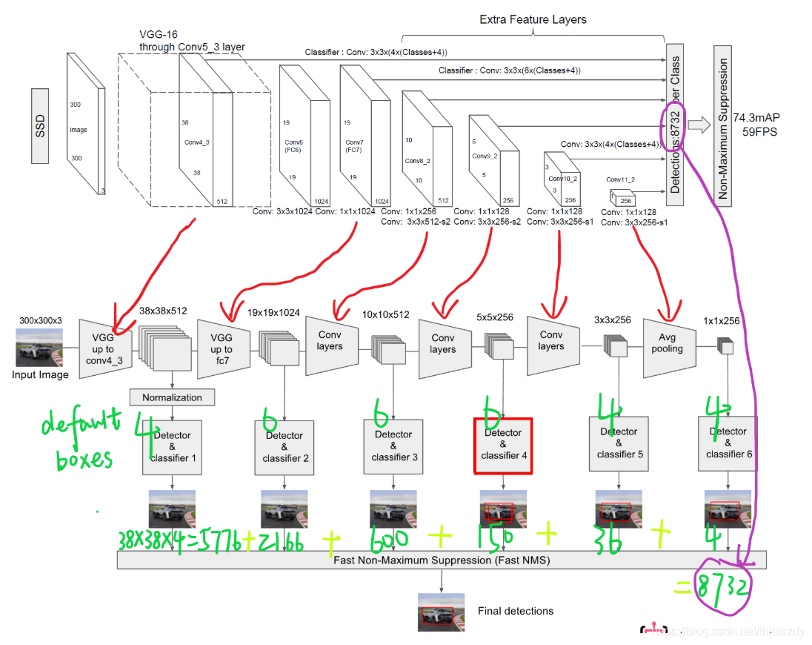The height and width of the screenshot is (645, 812).
Task: Click the feature map stack after 'VGG up to fc7'
Action: (279, 348)
